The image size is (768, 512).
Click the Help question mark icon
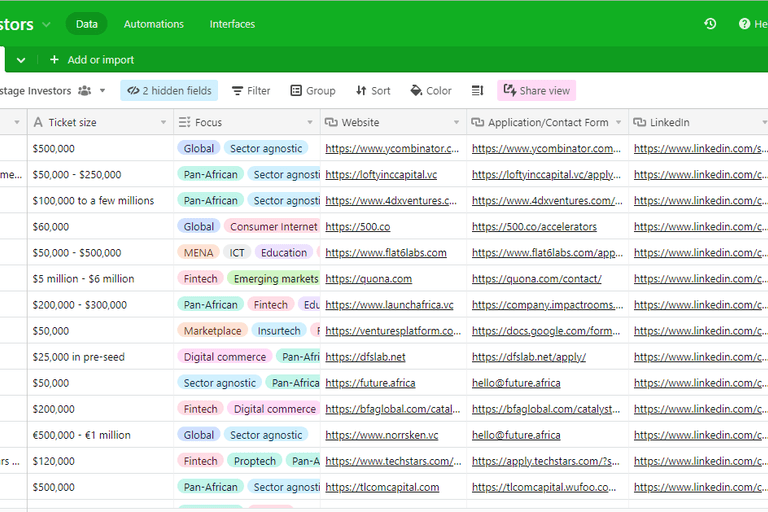click(744, 24)
